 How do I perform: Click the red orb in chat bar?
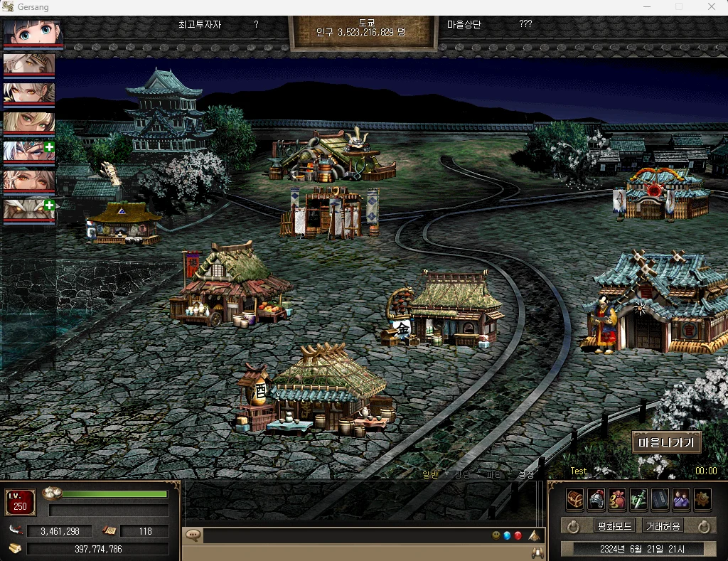tap(518, 535)
